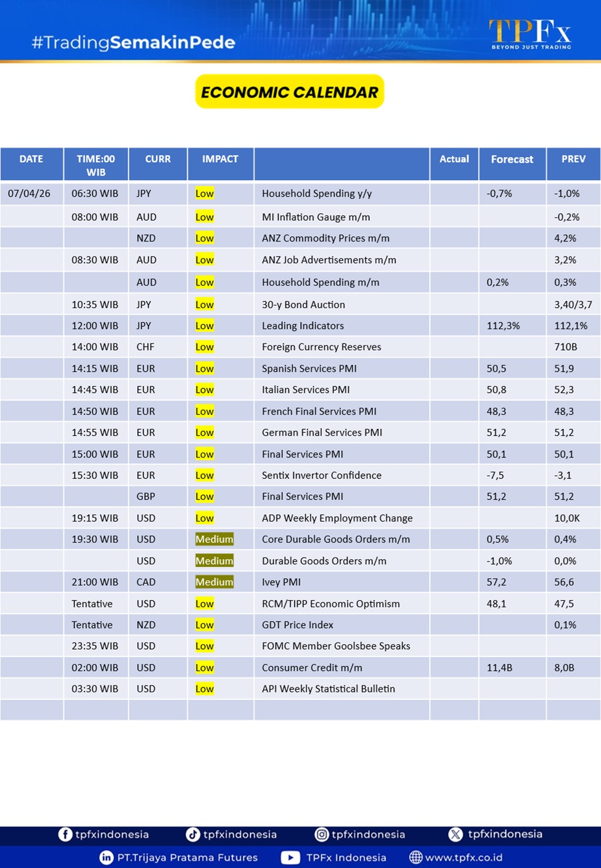The width and height of the screenshot is (601, 868).
Task: Click the YouTube icon in the footer
Action: click(290, 858)
